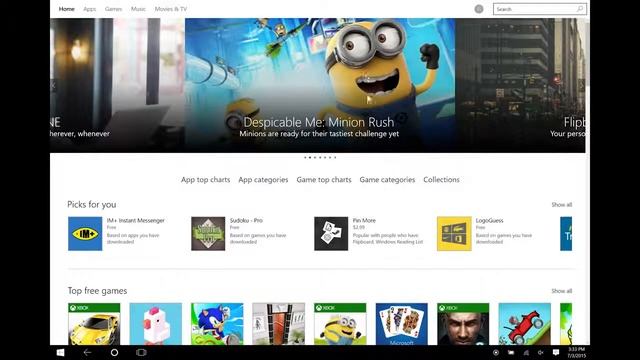Open the hallway door game tile

pos(278,324)
